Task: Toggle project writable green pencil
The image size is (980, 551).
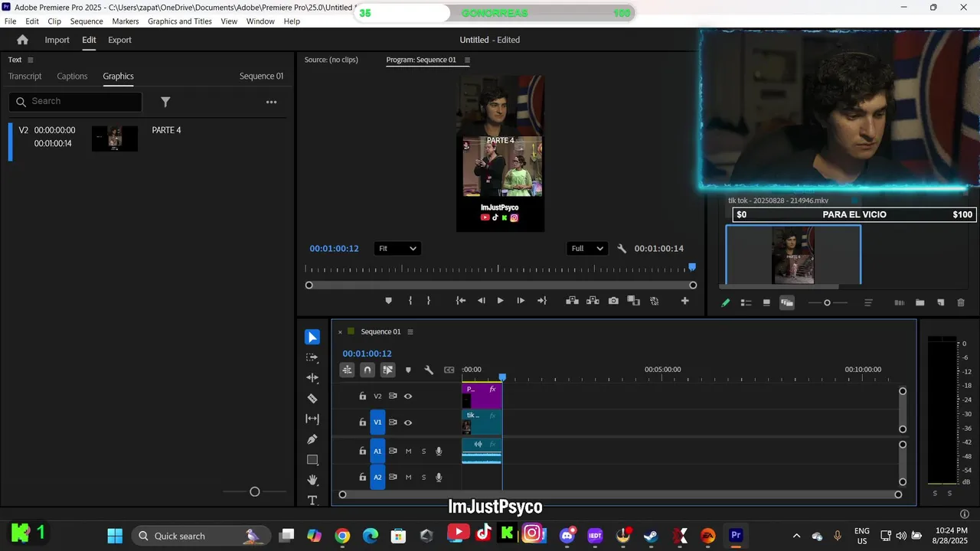Action: tap(726, 303)
